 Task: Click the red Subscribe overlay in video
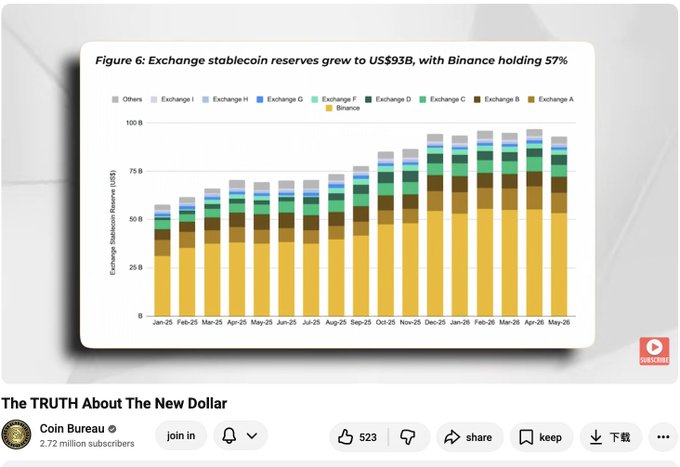tap(654, 351)
